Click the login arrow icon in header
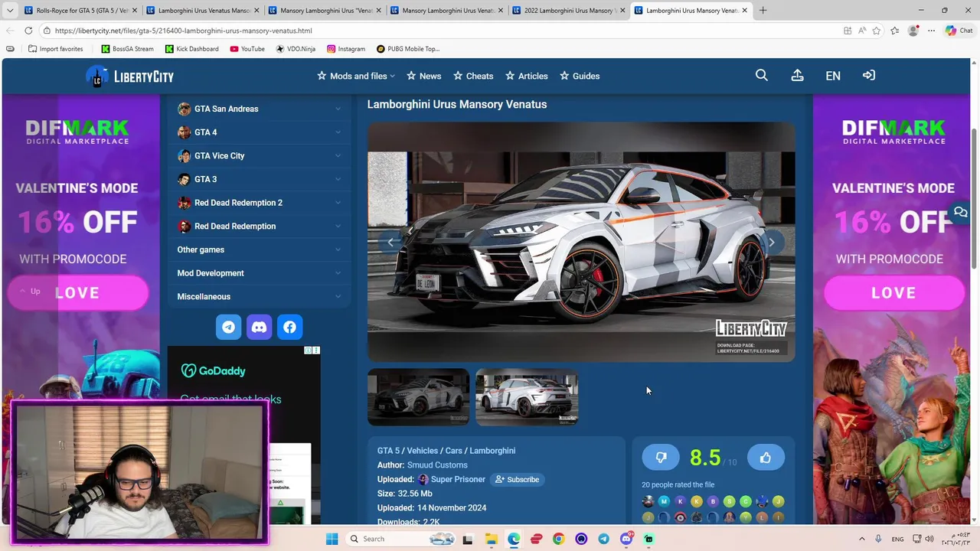 868,75
